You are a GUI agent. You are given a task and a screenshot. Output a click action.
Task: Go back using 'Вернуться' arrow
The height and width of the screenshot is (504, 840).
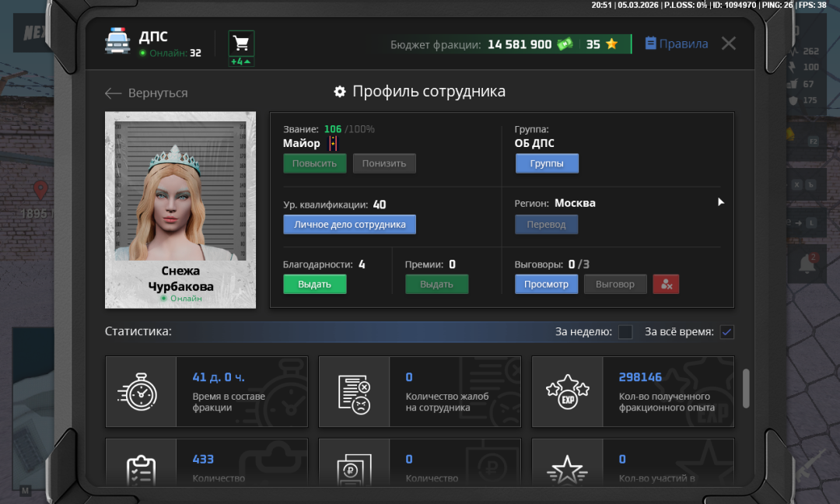[x=146, y=93]
